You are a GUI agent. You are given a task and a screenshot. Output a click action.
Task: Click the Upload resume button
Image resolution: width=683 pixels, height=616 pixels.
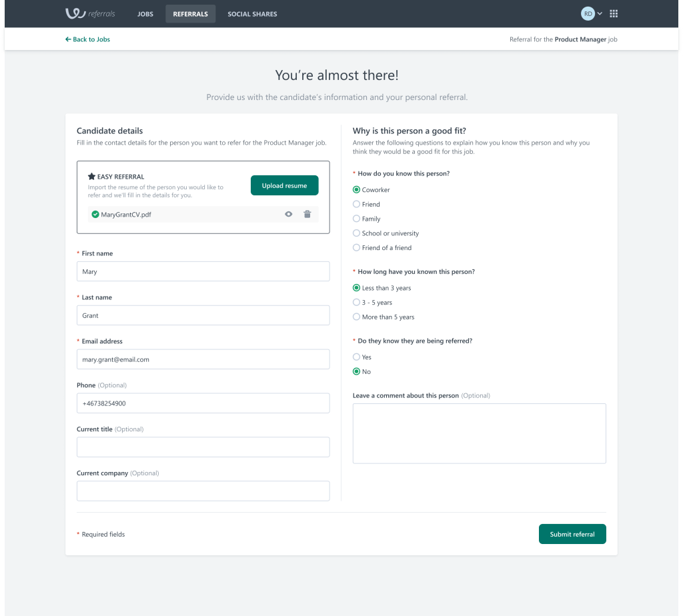tap(284, 186)
